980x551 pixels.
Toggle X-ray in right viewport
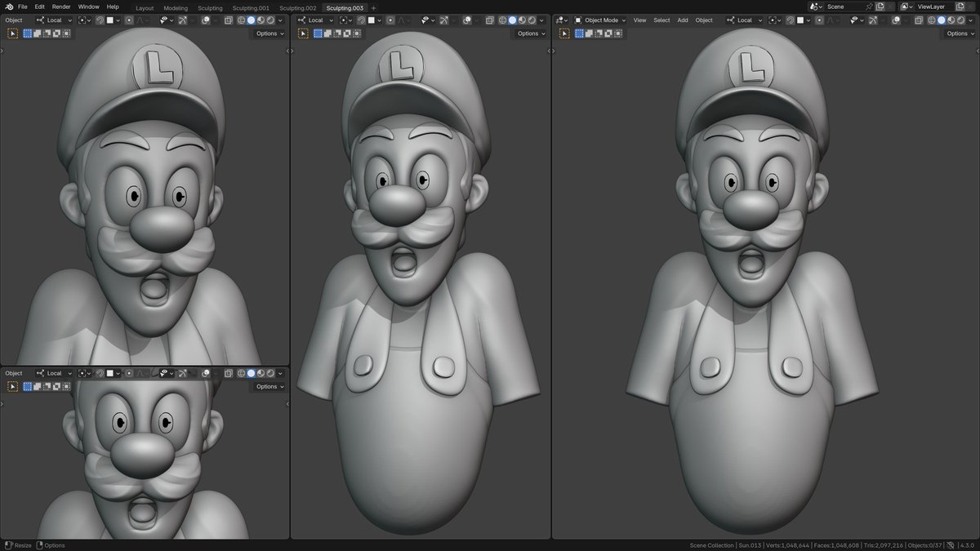coord(919,20)
